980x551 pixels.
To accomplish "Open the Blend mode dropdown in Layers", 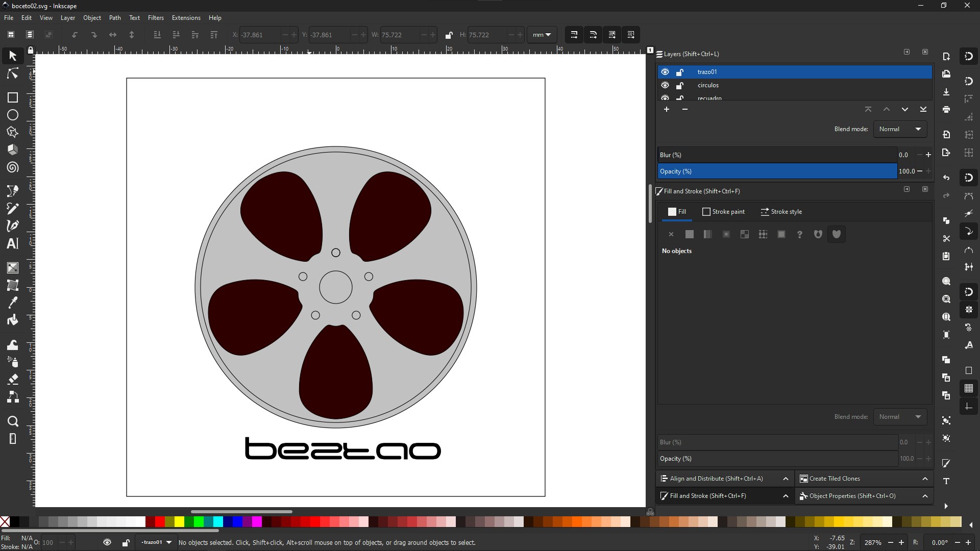I will (x=900, y=129).
